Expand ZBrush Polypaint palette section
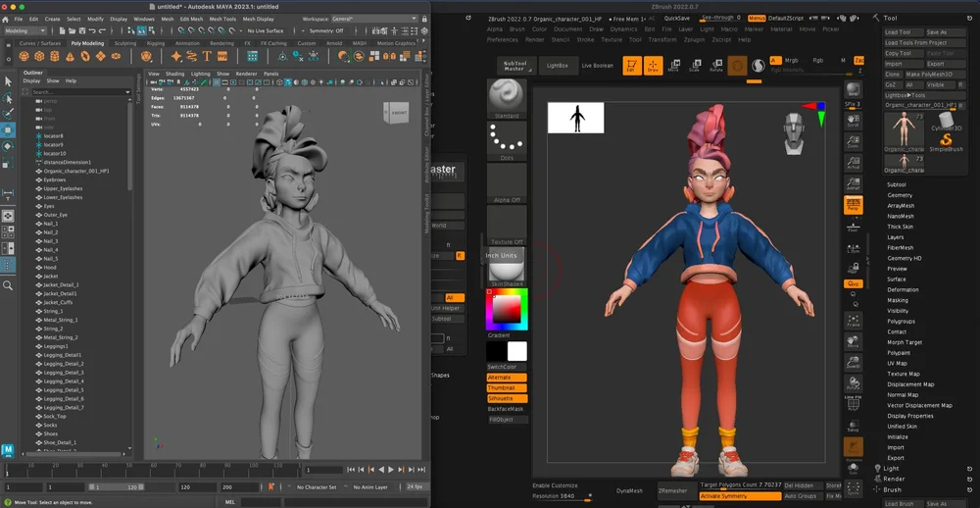980x508 pixels. coord(899,353)
